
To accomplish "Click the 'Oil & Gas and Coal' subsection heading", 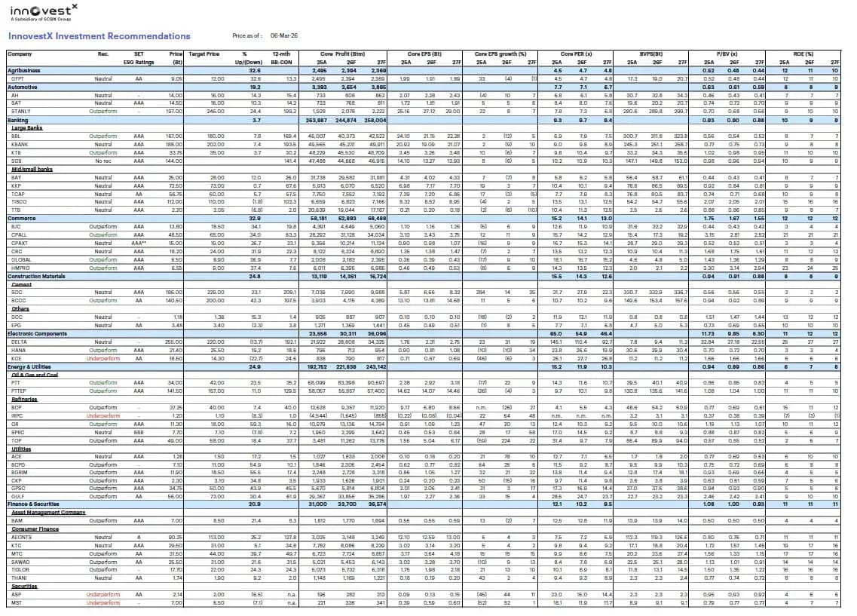I will [x=35, y=375].
